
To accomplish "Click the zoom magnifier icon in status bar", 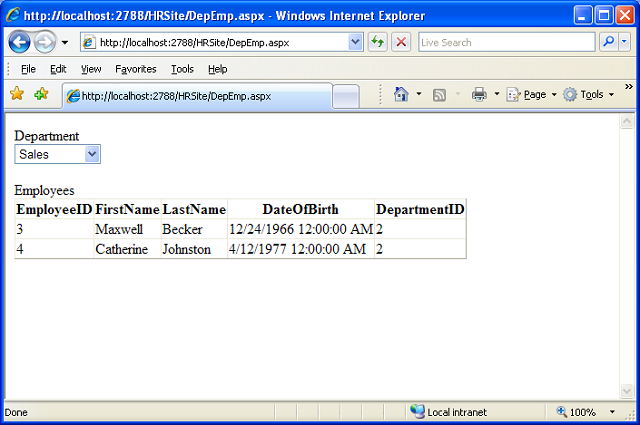I will 562,412.
